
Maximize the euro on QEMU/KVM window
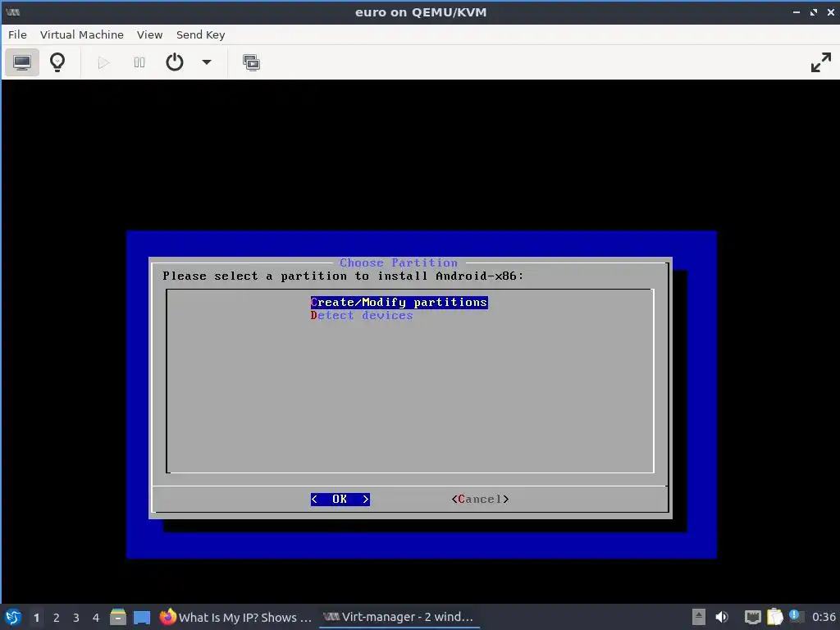[814, 11]
